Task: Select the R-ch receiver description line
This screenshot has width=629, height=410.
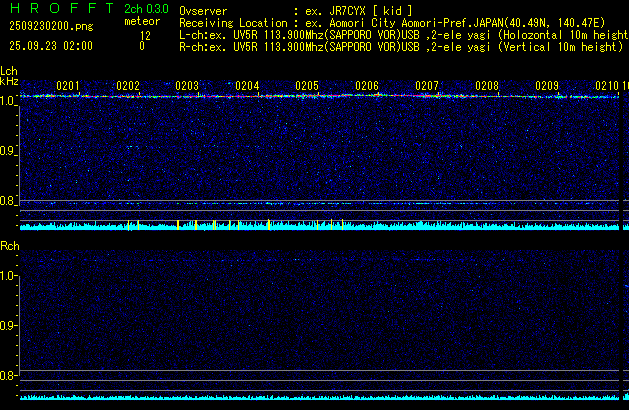Action: [400, 46]
